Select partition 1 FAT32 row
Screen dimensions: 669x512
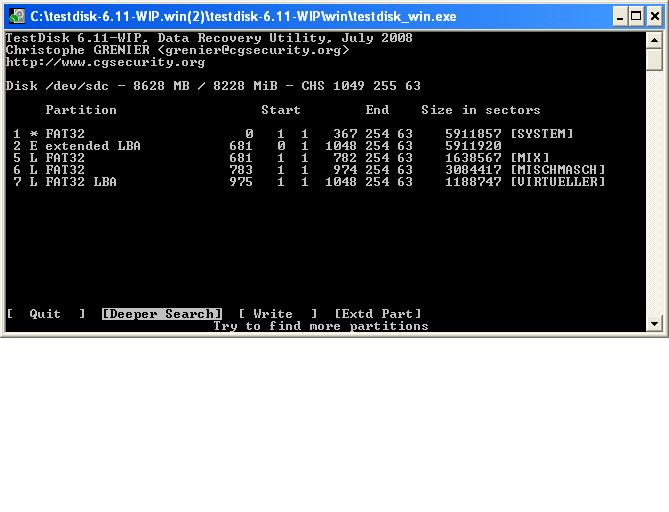pyautogui.click(x=293, y=134)
